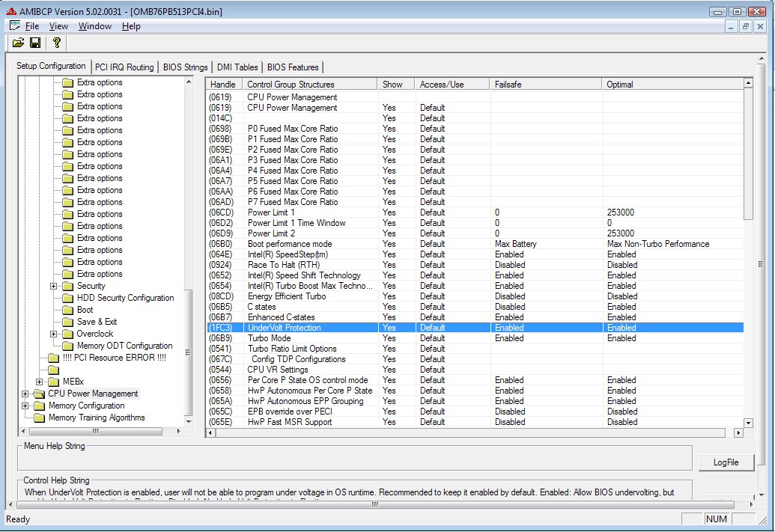Open the File menu

pos(32,26)
